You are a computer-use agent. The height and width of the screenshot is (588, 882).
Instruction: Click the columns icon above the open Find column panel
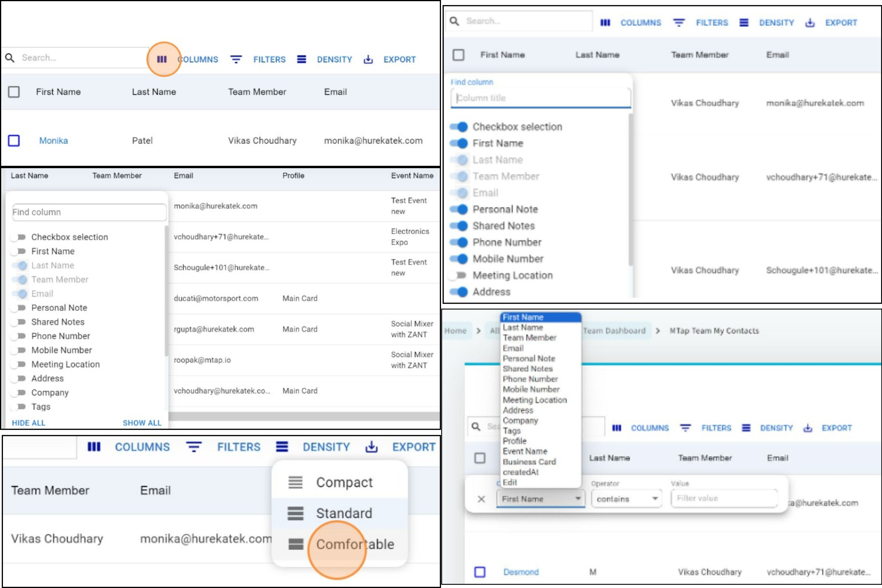tap(605, 23)
